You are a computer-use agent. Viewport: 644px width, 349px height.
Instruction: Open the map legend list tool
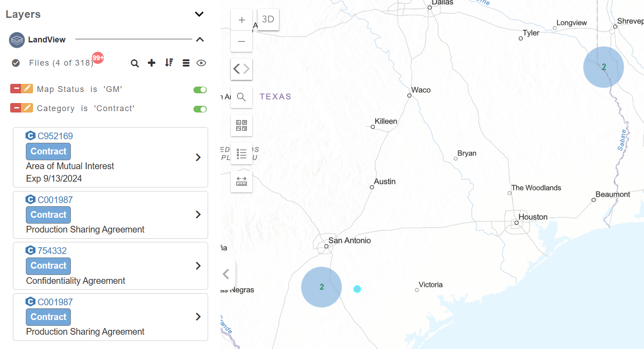(x=242, y=154)
